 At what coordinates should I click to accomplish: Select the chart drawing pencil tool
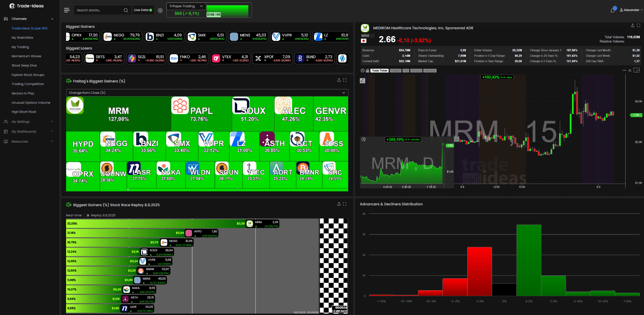coord(363,81)
